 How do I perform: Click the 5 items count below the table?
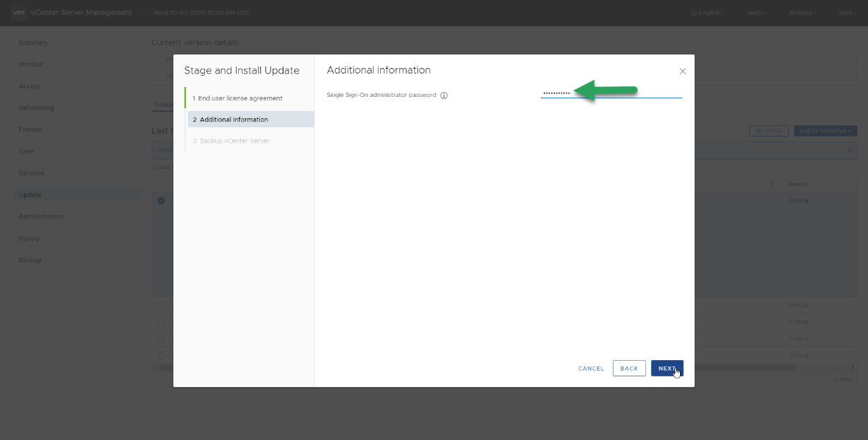pyautogui.click(x=843, y=380)
